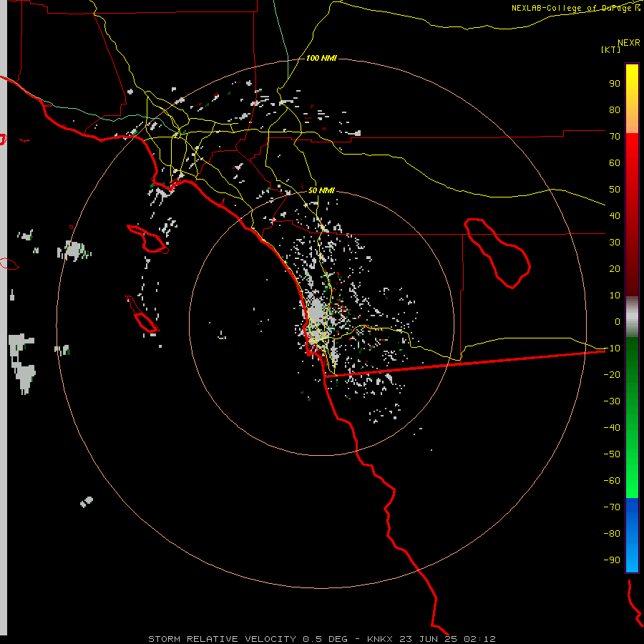
Task: Click the "[KT]" units label
Action: [x=610, y=49]
